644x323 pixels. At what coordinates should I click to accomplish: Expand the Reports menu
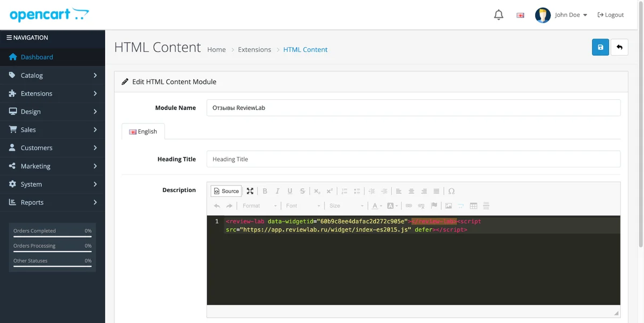click(53, 202)
